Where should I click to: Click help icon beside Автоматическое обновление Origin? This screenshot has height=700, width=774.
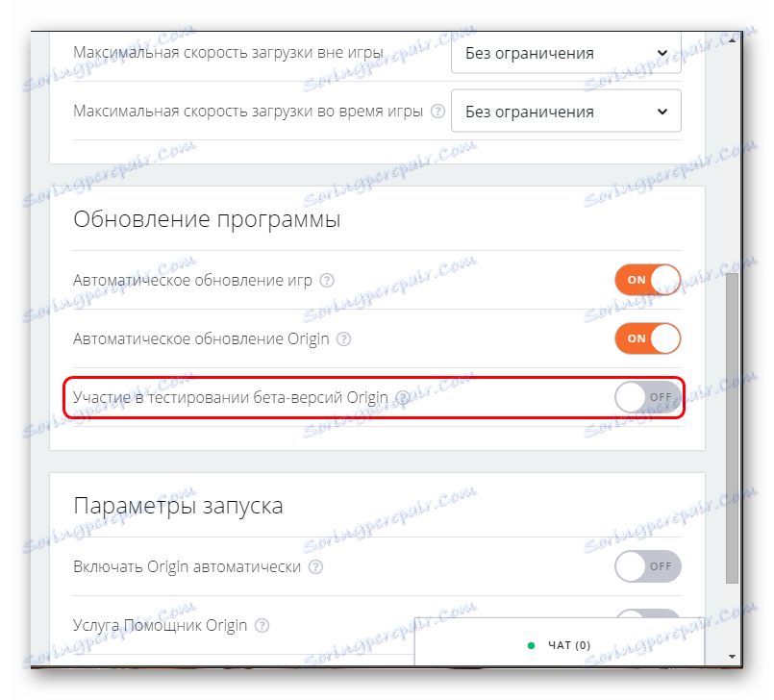(343, 339)
